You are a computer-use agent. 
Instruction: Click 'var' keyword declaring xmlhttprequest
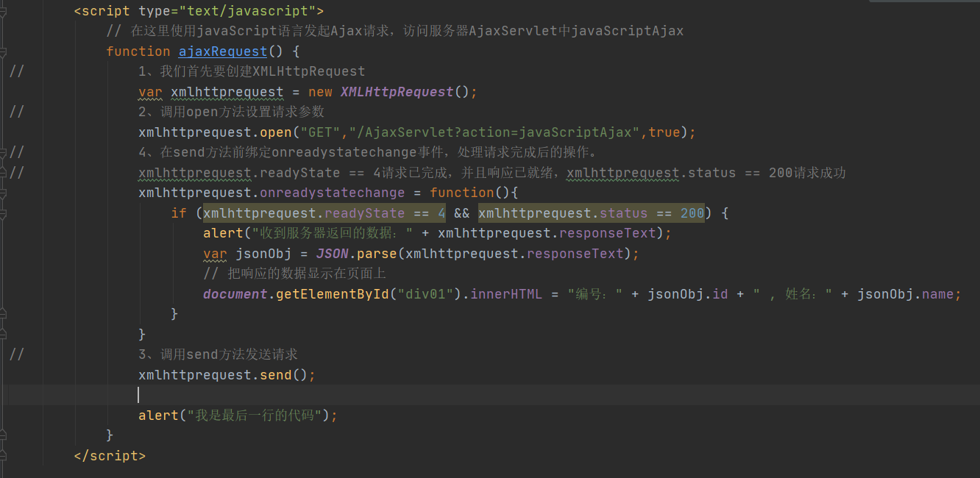150,92
